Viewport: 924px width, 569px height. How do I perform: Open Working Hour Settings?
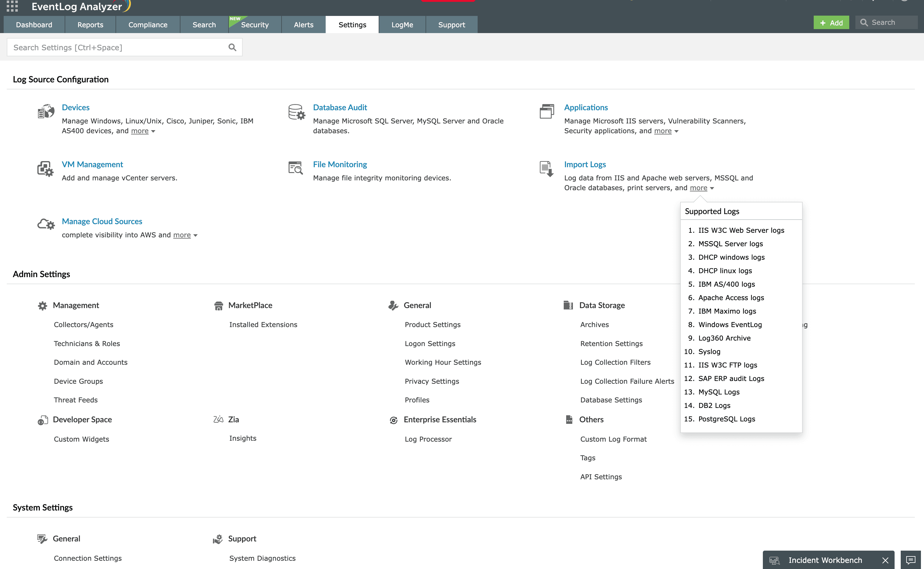tap(443, 362)
